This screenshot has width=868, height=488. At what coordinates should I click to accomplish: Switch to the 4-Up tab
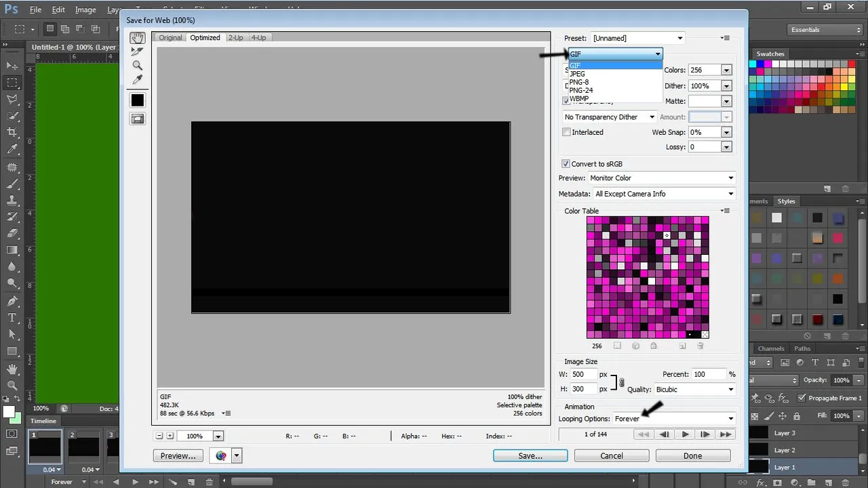(x=258, y=38)
